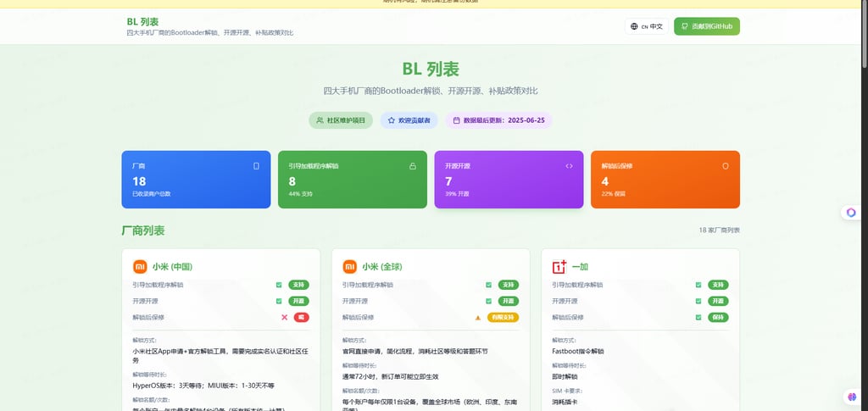Screen dimensions: 868x411
Task: Click the 社区维护项目 badge
Action: (x=341, y=120)
